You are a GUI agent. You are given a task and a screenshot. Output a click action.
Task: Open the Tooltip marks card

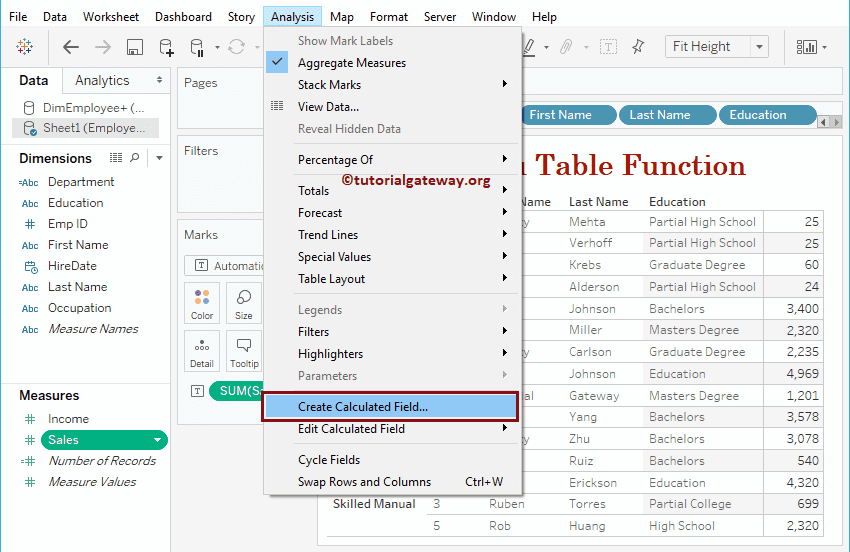point(244,351)
